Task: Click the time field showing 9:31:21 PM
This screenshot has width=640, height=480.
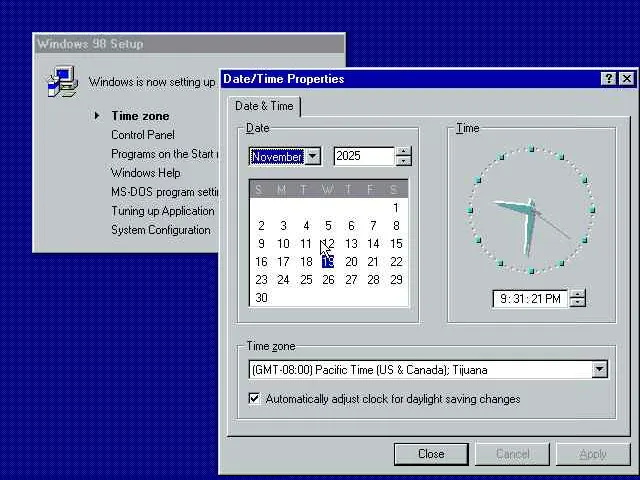Action: [x=530, y=299]
